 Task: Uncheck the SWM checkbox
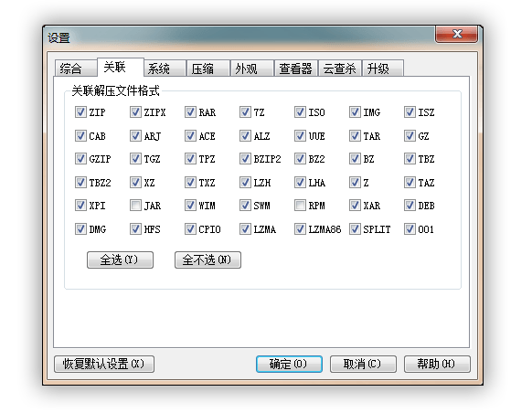coord(245,206)
